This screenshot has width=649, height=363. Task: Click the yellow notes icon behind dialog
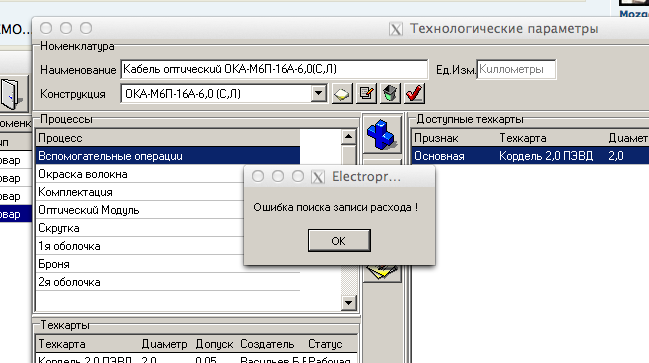click(382, 273)
